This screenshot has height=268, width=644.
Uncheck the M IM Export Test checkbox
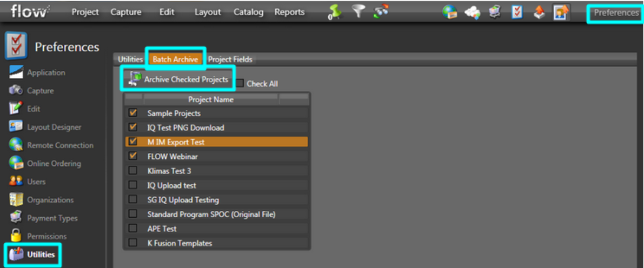[132, 142]
